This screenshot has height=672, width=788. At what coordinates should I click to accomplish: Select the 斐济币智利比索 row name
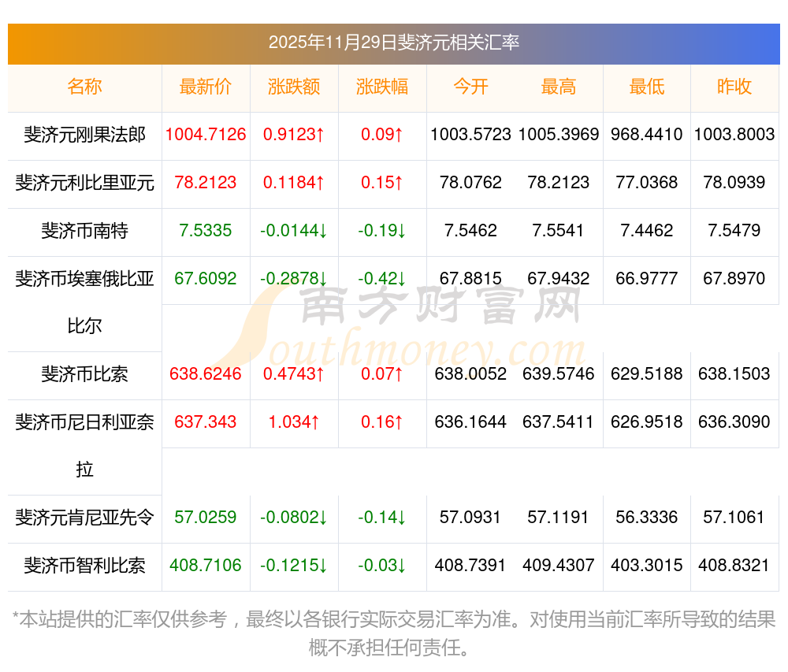click(x=84, y=566)
